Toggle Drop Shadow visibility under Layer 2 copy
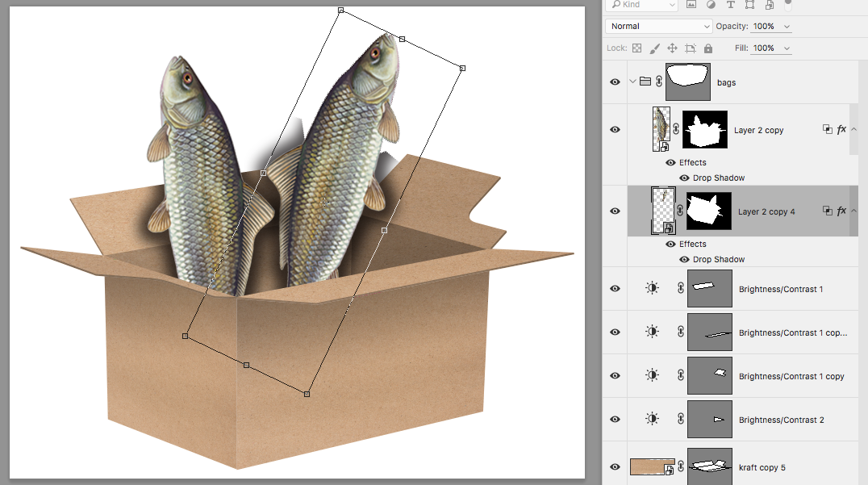Image resolution: width=868 pixels, height=485 pixels. tap(684, 178)
